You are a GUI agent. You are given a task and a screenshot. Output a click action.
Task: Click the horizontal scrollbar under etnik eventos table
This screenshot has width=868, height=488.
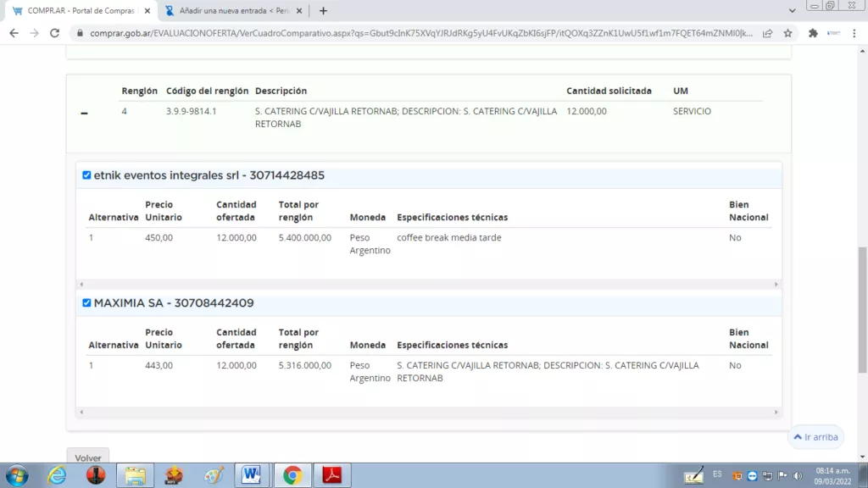tap(427, 285)
